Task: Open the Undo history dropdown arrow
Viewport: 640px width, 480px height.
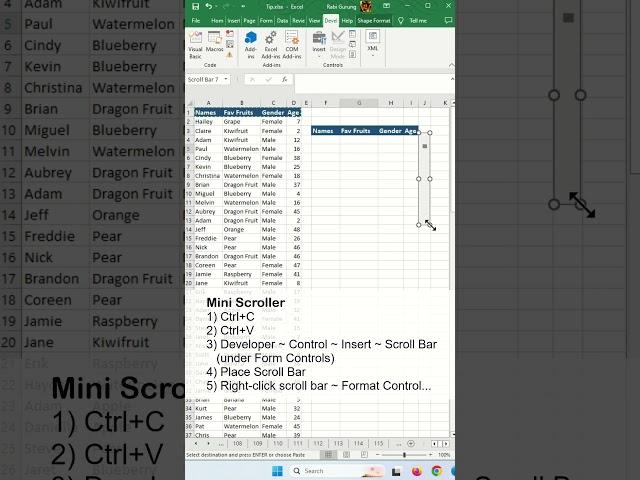Action: pyautogui.click(x=216, y=7)
